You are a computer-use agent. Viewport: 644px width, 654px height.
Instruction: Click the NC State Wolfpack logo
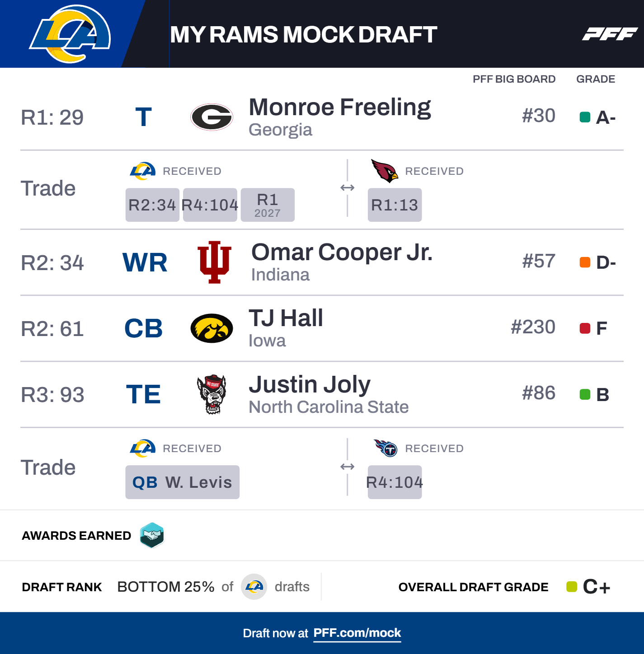tap(212, 394)
